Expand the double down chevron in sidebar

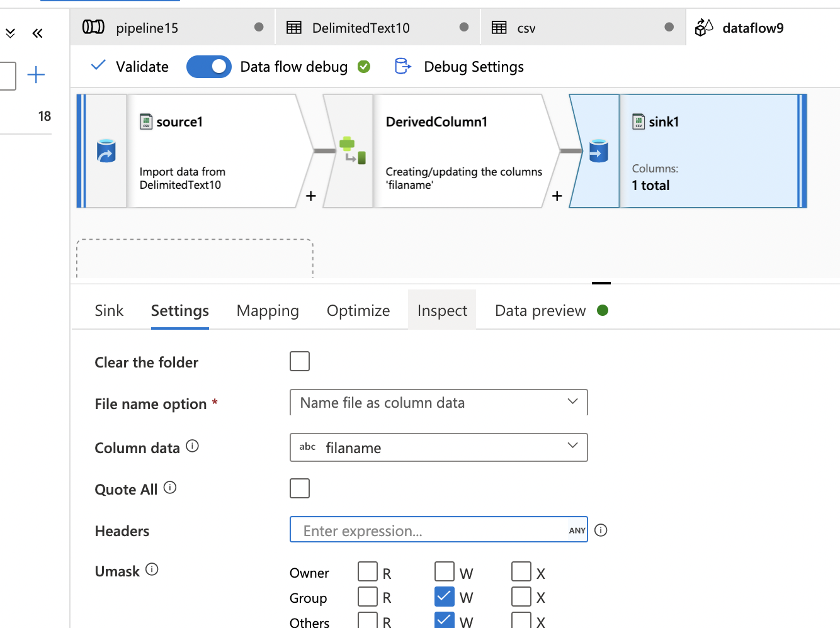tap(10, 33)
